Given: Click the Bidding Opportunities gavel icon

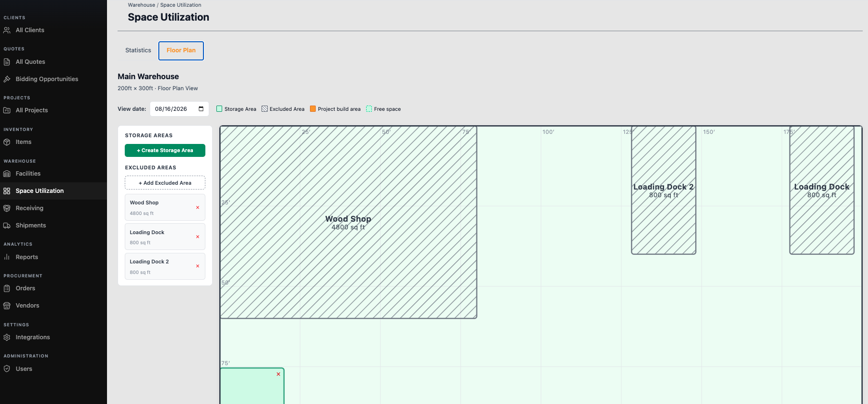Looking at the screenshot, I should 7,79.
